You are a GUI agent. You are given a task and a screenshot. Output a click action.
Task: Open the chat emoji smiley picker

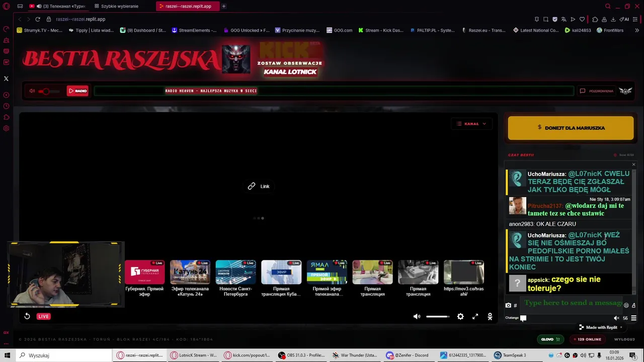tap(626, 305)
